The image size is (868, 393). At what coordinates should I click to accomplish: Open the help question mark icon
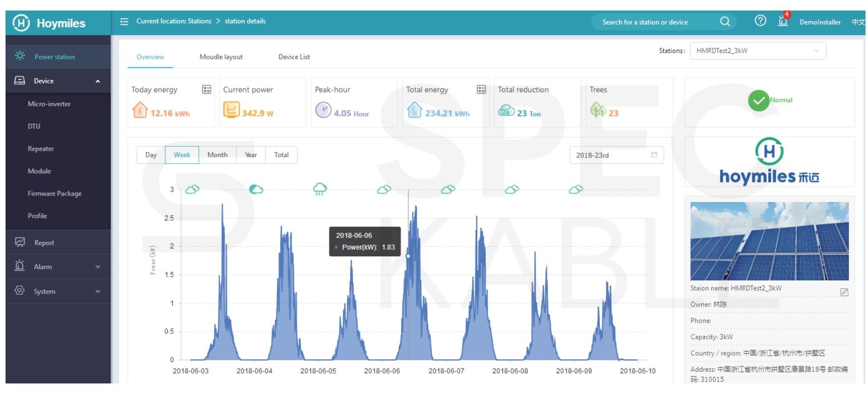(760, 21)
